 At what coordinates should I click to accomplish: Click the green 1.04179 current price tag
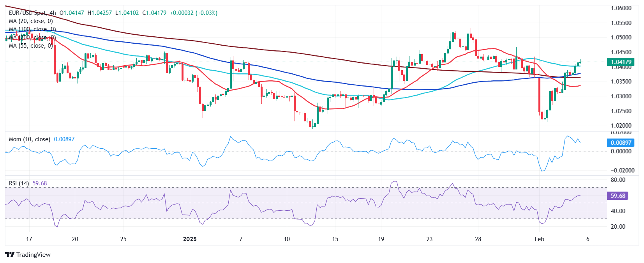621,62
